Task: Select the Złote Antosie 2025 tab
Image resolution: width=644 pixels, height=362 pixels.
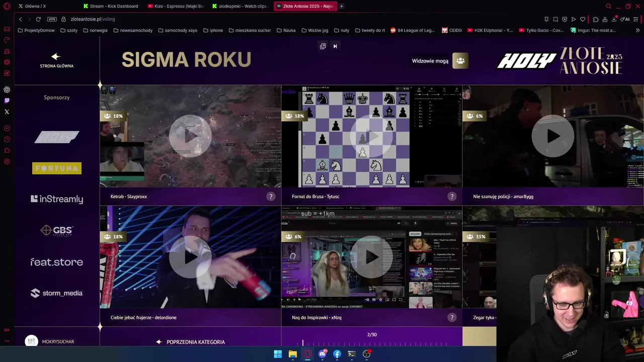Action: (305, 6)
